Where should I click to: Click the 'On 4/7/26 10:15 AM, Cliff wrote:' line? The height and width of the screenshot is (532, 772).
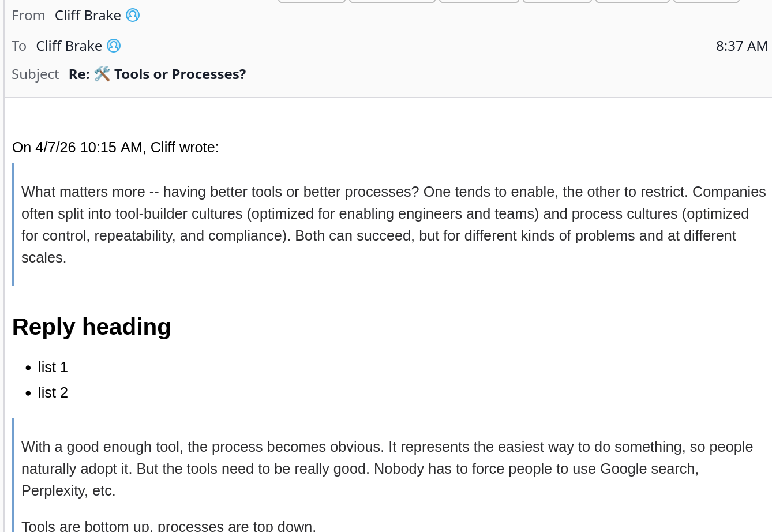[x=115, y=148]
